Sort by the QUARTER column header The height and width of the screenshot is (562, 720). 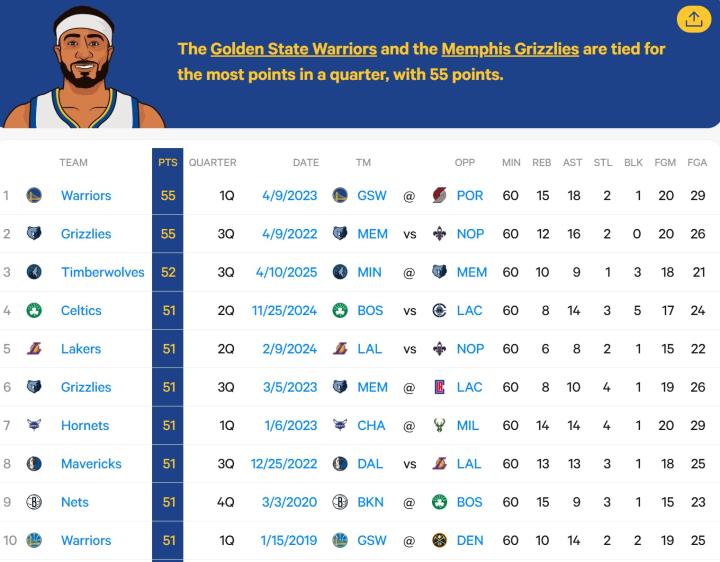coord(212,162)
